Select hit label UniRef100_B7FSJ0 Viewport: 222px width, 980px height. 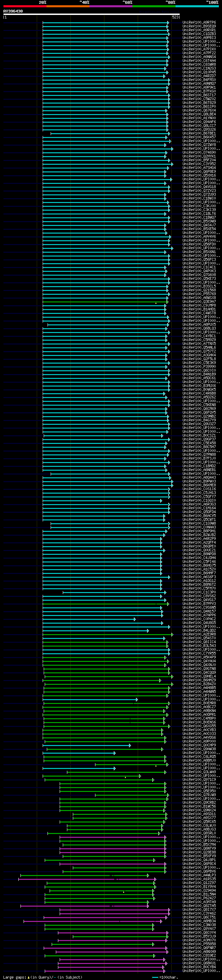199,458
